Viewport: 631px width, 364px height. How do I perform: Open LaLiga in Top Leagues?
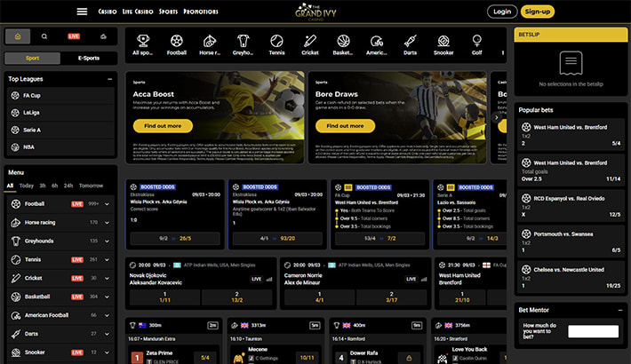pos(60,113)
